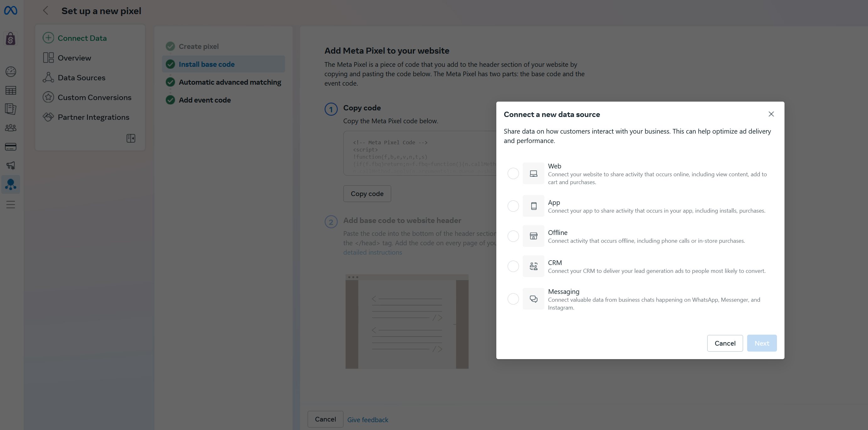The height and width of the screenshot is (430, 868).
Task: Click the store icon for Offline
Action: (x=533, y=236)
